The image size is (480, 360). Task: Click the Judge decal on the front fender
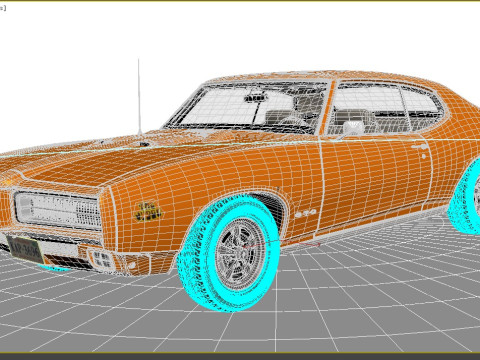click(x=148, y=211)
